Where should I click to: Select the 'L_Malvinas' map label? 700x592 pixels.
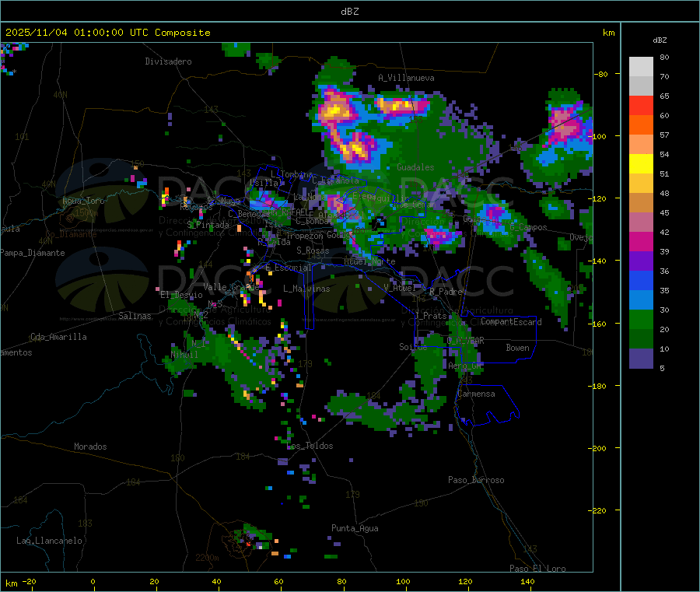pyautogui.click(x=306, y=289)
